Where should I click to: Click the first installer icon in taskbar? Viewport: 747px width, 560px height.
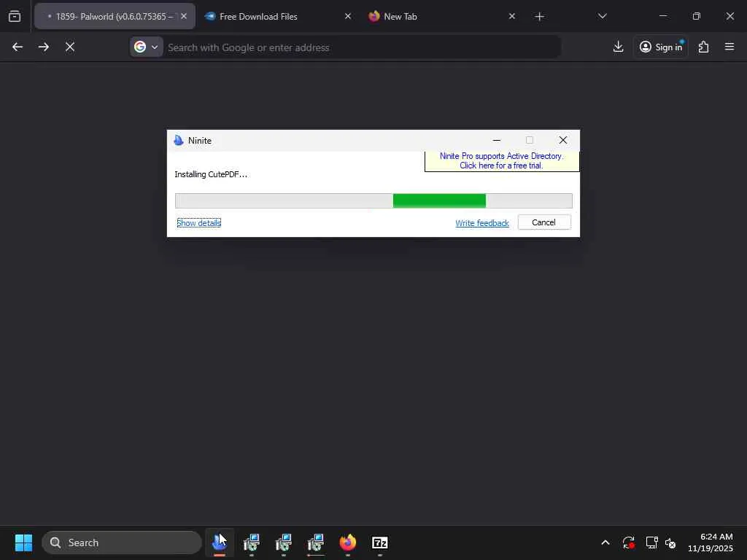click(x=252, y=542)
